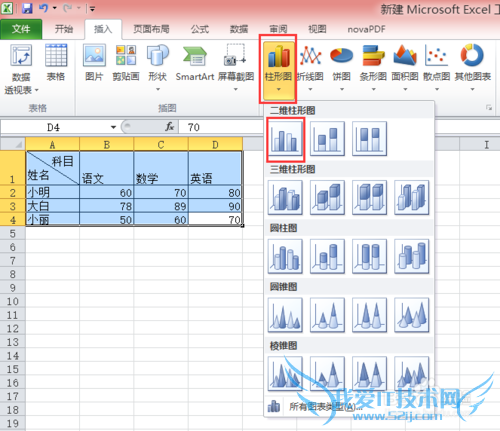Customize the Quick Access Toolbar dropdown

pyautogui.click(x=92, y=9)
